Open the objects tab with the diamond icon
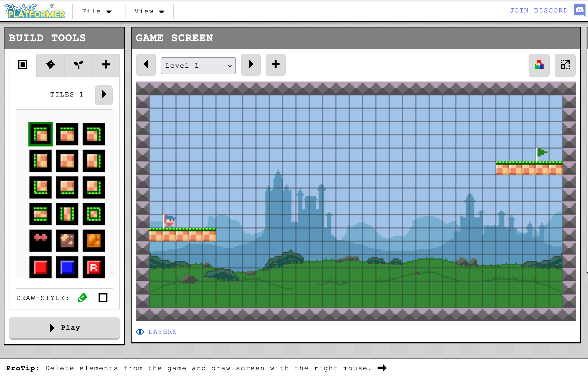This screenshot has height=376, width=588. pyautogui.click(x=50, y=65)
